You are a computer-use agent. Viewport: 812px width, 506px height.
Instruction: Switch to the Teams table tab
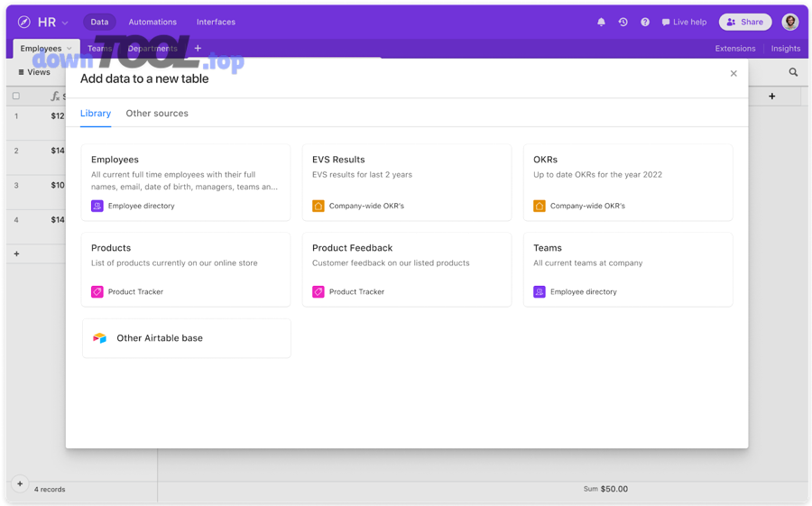tap(99, 48)
